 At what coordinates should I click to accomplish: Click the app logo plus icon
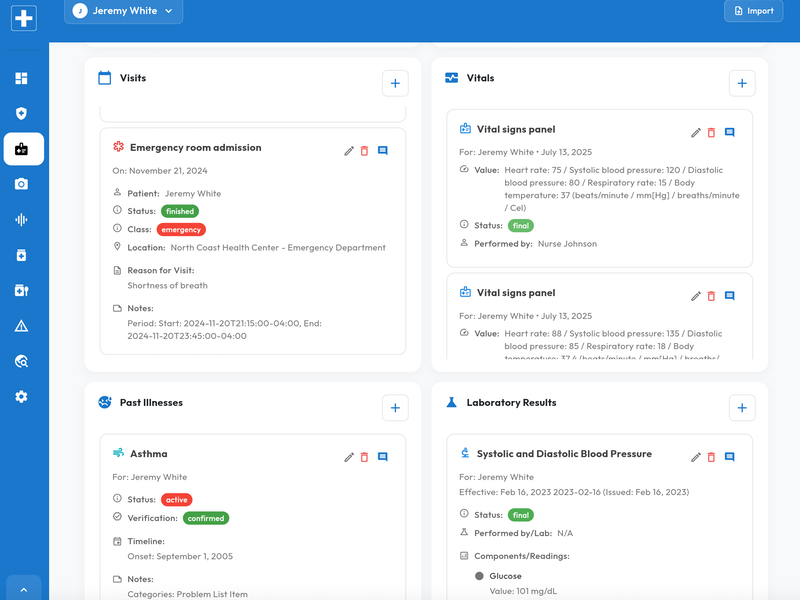(24, 18)
